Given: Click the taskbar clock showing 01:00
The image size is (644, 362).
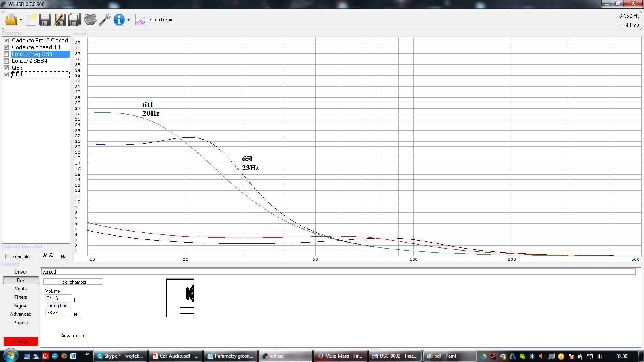Looking at the screenshot, I should tap(622, 356).
